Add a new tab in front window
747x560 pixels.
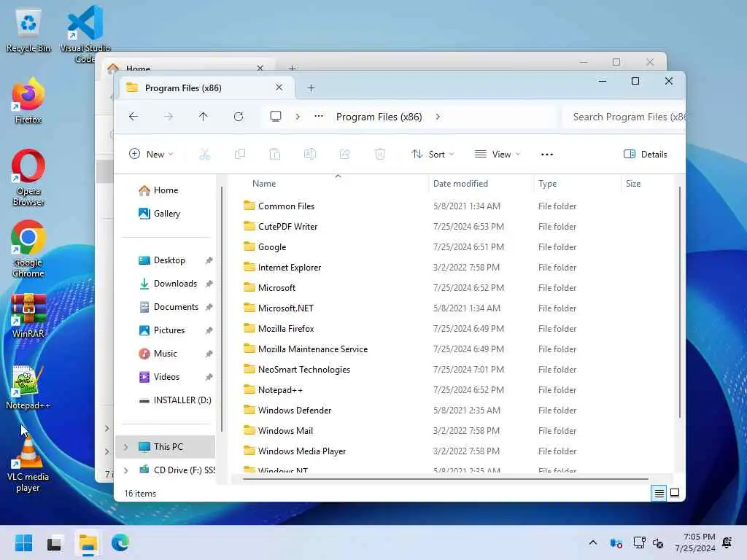coord(311,88)
